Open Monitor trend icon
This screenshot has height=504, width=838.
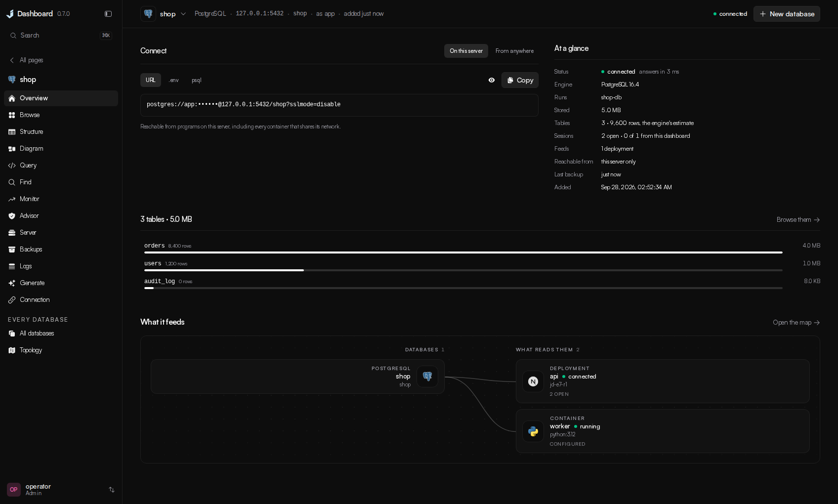[12, 199]
